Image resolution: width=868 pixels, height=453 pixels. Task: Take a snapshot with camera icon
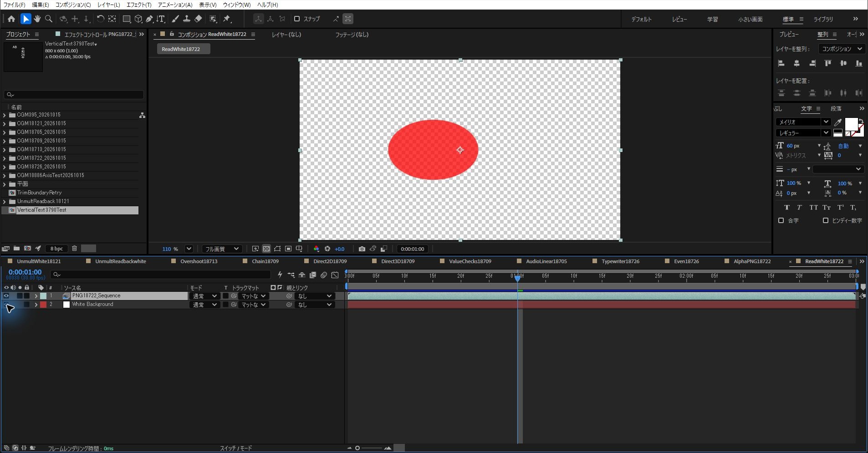pos(362,249)
